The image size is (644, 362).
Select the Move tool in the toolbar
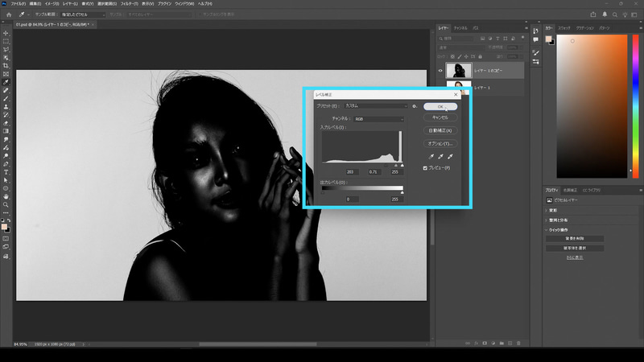click(x=6, y=33)
